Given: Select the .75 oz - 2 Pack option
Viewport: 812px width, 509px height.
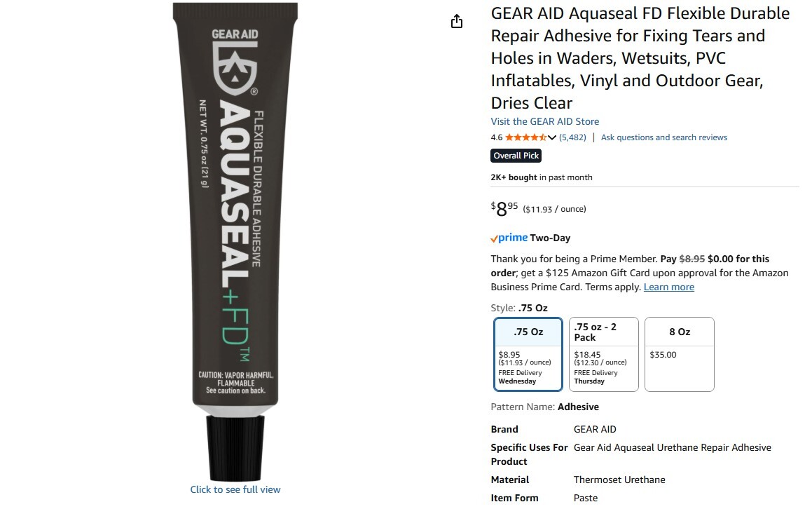Looking at the screenshot, I should (x=604, y=354).
